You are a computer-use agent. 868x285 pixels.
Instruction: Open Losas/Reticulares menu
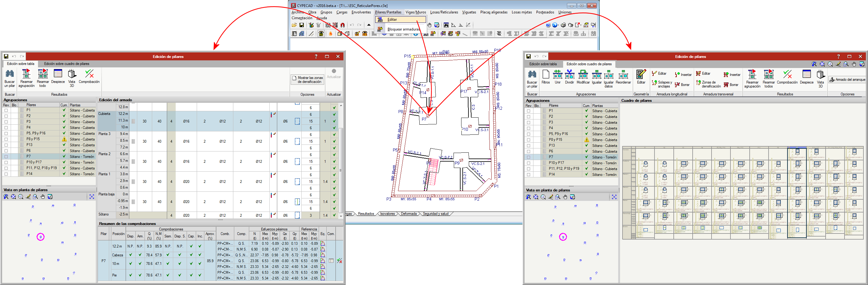(x=444, y=12)
